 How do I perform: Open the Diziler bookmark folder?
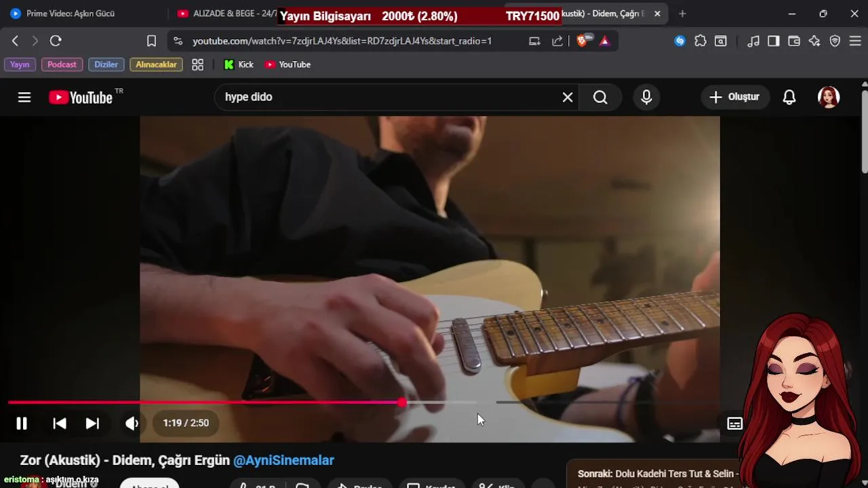pyautogui.click(x=106, y=64)
